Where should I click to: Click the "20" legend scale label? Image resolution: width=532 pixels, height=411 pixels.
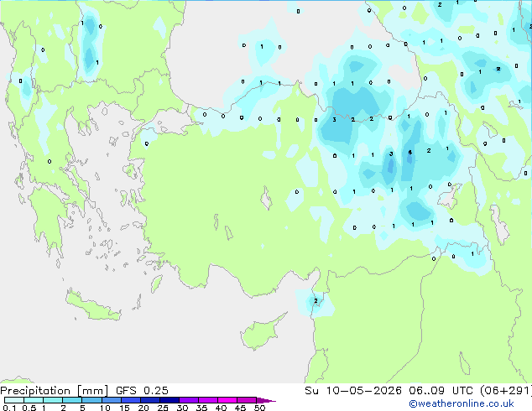pos(143,408)
